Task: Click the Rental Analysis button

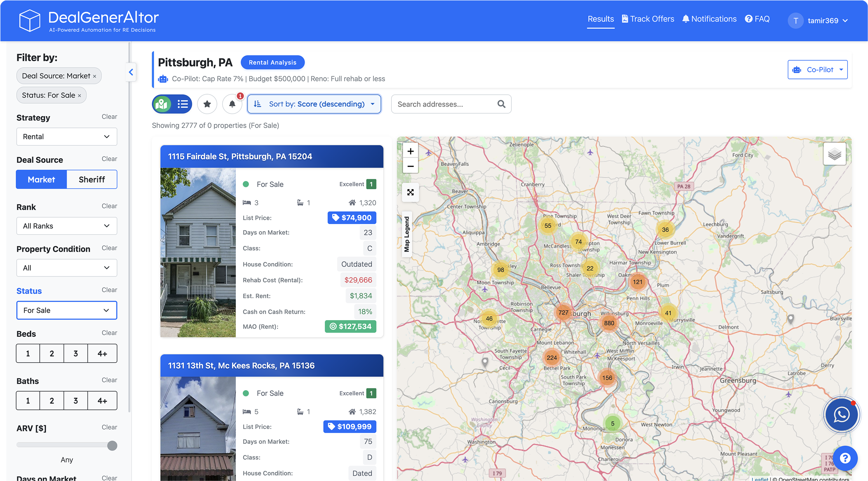Action: coord(272,62)
